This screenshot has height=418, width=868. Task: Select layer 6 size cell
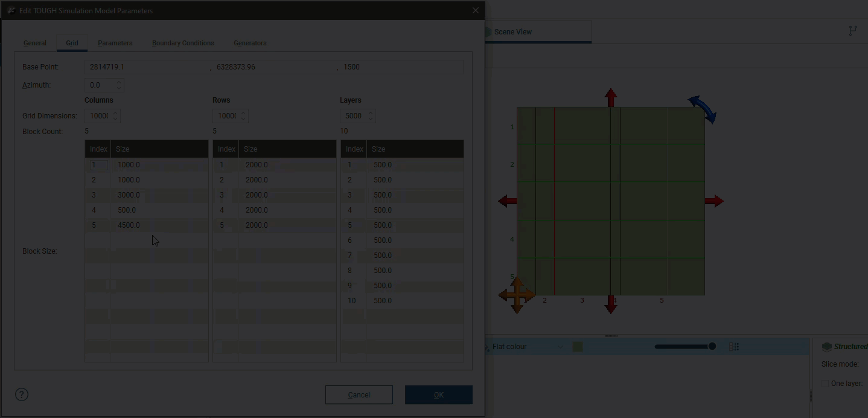point(415,240)
